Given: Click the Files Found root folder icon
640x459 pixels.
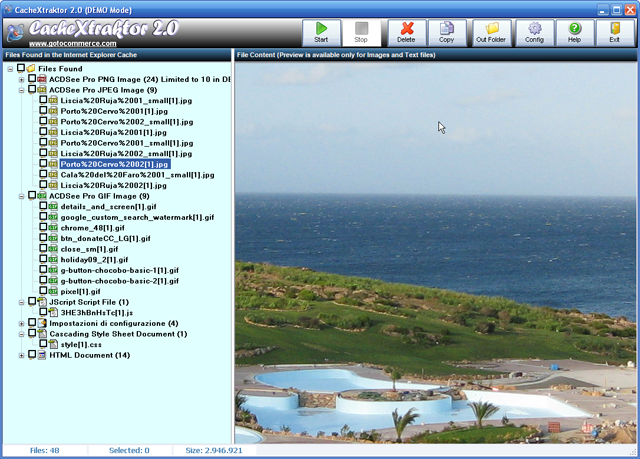Looking at the screenshot, I should click(31, 69).
